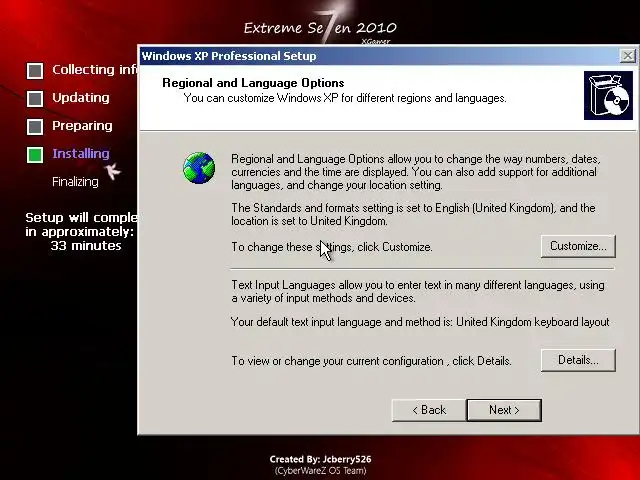Click the 'United Kingdom keyboard layout' sentence
The width and height of the screenshot is (640, 480).
(x=420, y=322)
